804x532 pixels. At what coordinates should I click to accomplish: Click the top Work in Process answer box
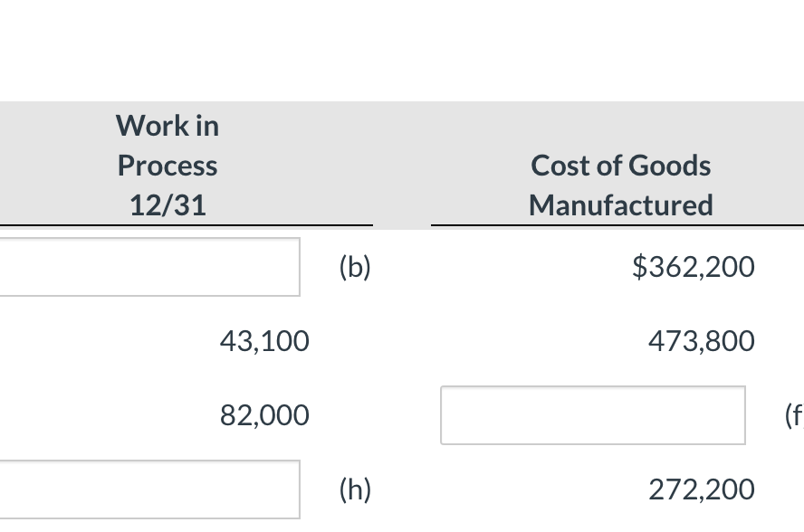click(149, 267)
